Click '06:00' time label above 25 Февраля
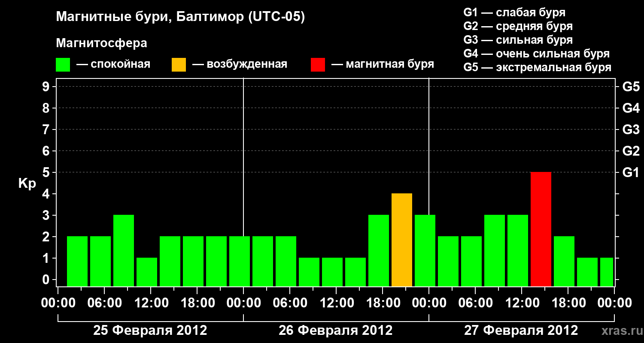 tap(104, 303)
